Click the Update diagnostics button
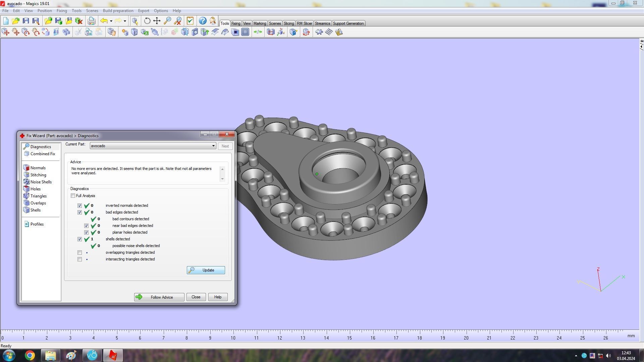Image resolution: width=644 pixels, height=362 pixels. [206, 270]
